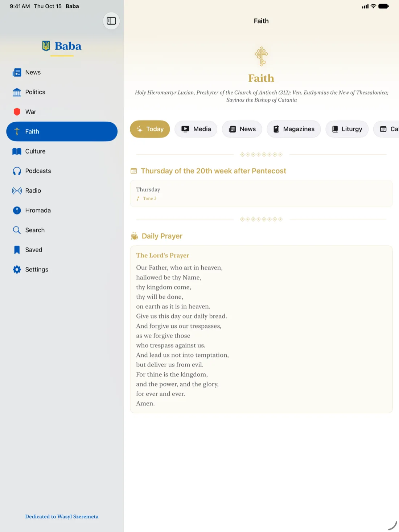Image resolution: width=399 pixels, height=532 pixels.
Task: Open the War section label
Action: pyautogui.click(x=31, y=112)
